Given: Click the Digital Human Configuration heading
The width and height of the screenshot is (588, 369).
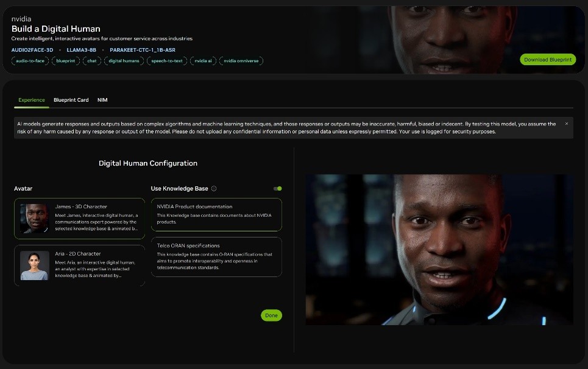Looking at the screenshot, I should 147,163.
